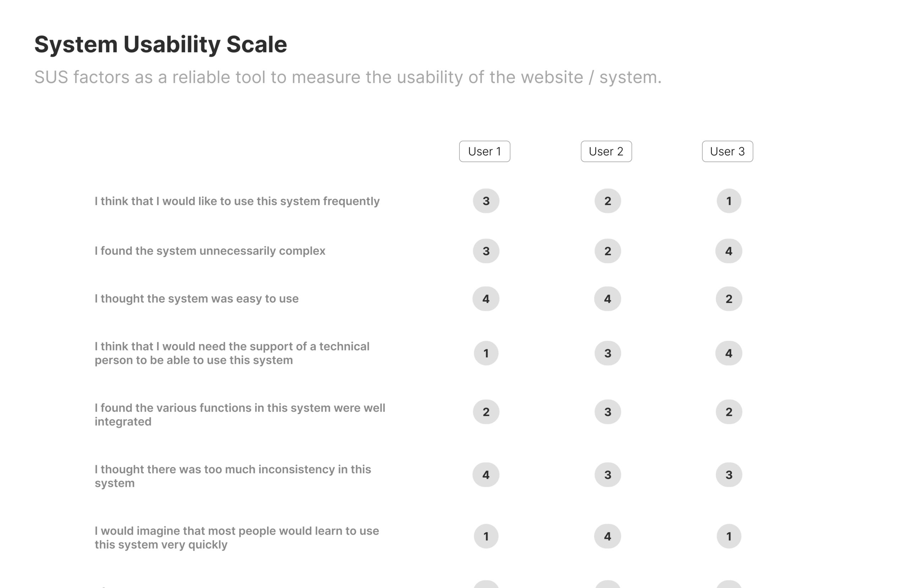Select User 3's inconsistency score

(x=729, y=474)
